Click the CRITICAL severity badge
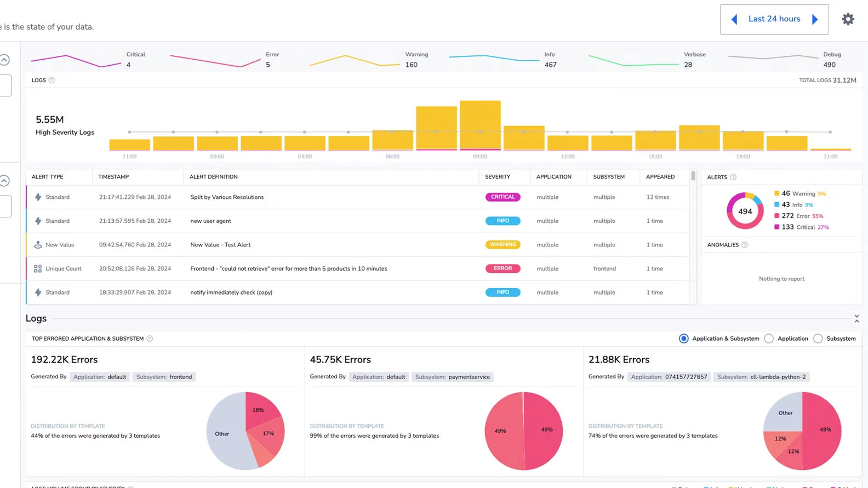Screen dimensions: 868x488 click(502, 197)
